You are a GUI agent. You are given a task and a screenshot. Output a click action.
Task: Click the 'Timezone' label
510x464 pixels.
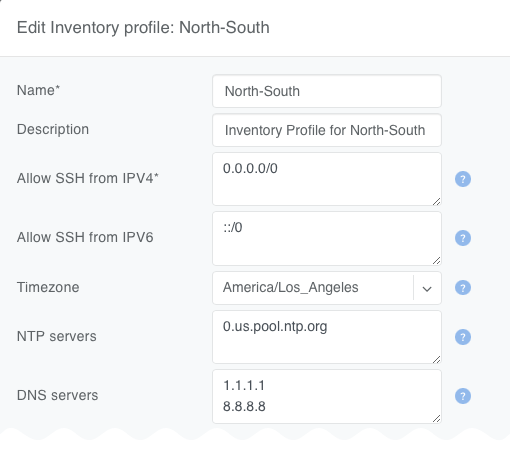coord(48,287)
